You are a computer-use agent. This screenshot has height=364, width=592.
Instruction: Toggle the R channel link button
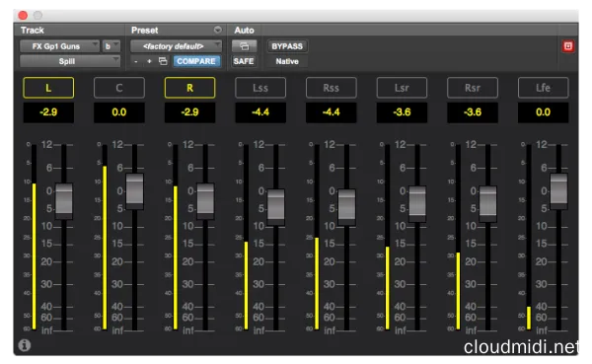189,88
